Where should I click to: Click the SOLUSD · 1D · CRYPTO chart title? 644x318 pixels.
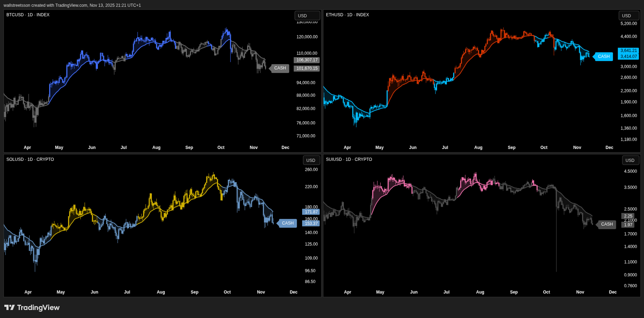coord(30,159)
